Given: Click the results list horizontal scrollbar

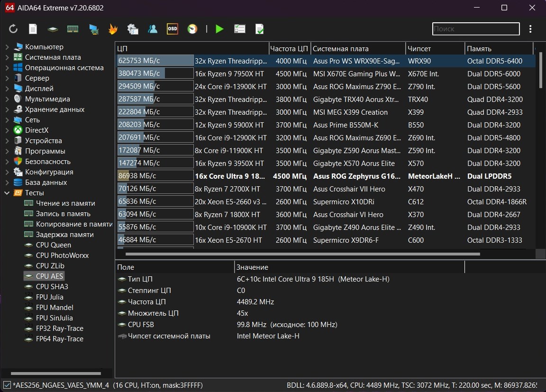Looking at the screenshot, I should click(x=303, y=254).
